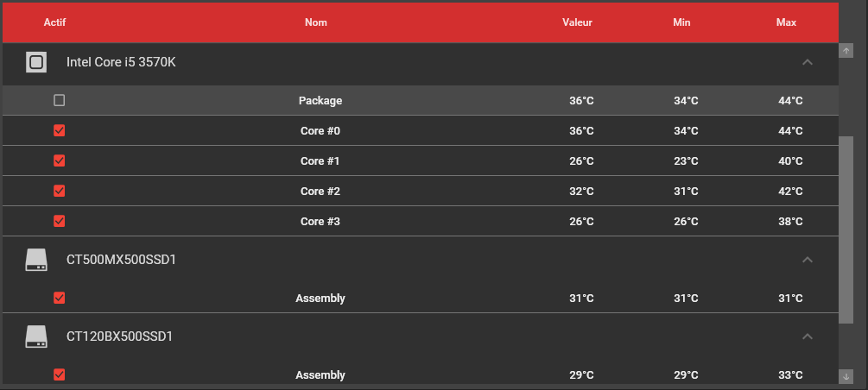This screenshot has height=390, width=868.
Task: Disable the Core #1 sensor checkbox
Action: coord(60,161)
